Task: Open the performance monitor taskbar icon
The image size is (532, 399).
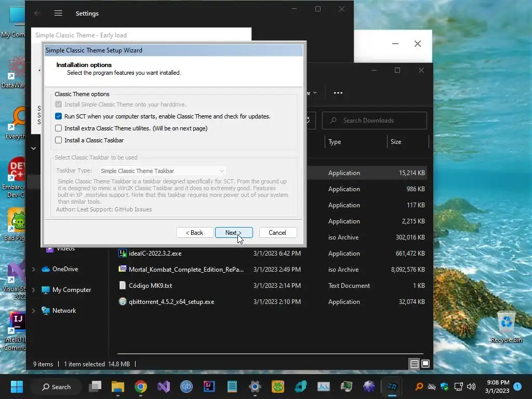Action: pos(323,387)
